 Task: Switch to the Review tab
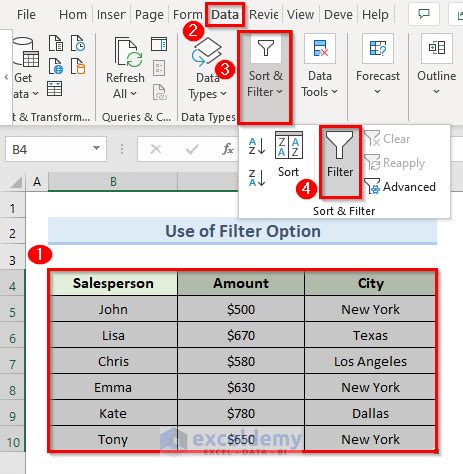(264, 15)
